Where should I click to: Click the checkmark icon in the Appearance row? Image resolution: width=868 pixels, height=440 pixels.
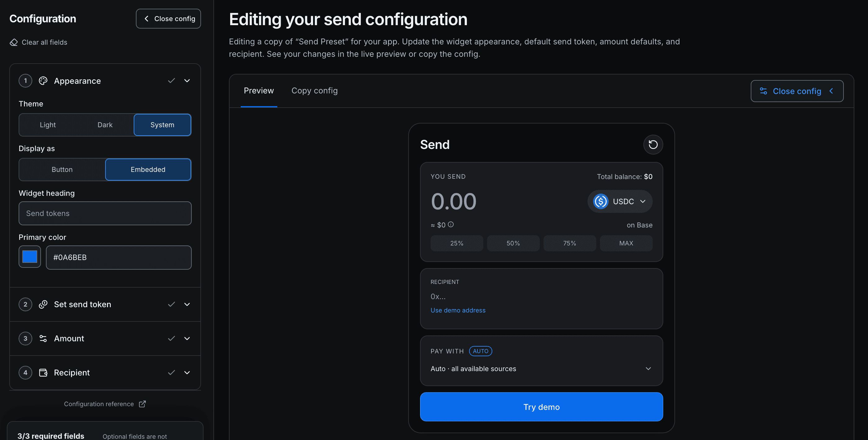coord(171,81)
